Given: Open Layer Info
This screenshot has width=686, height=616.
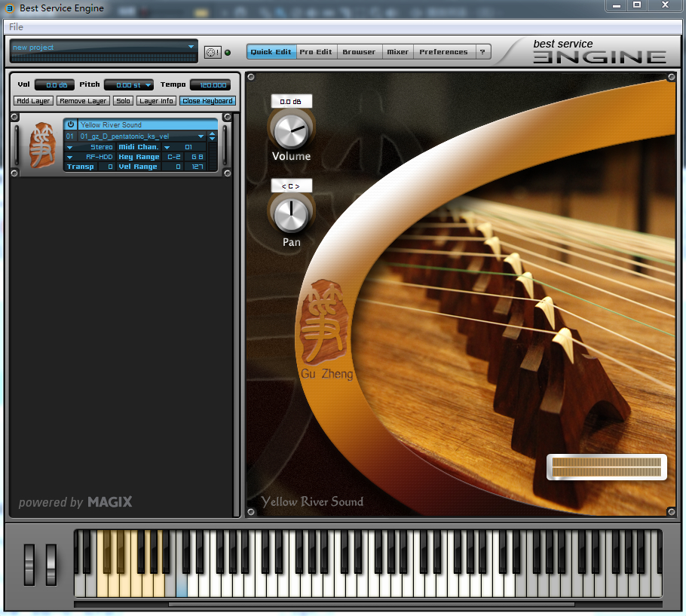Looking at the screenshot, I should click(156, 101).
